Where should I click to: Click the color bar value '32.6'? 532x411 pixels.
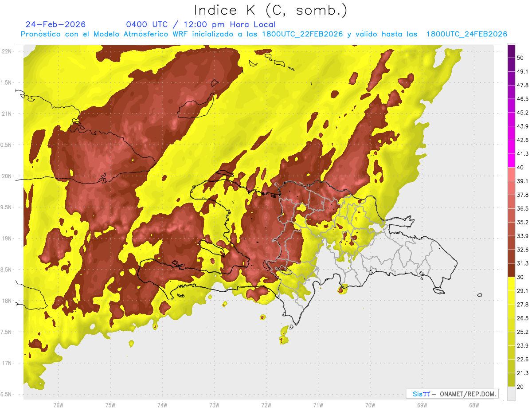[x=522, y=250]
